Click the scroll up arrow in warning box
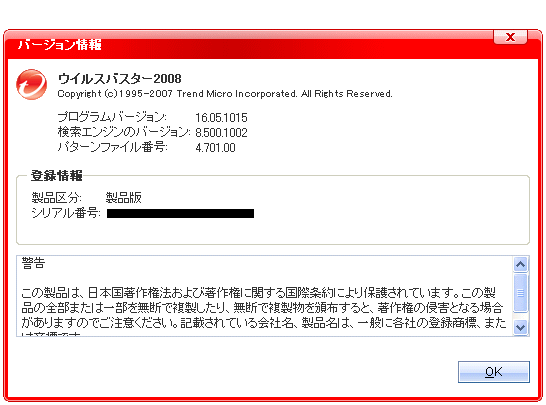The height and width of the screenshot is (405, 546). [520, 264]
